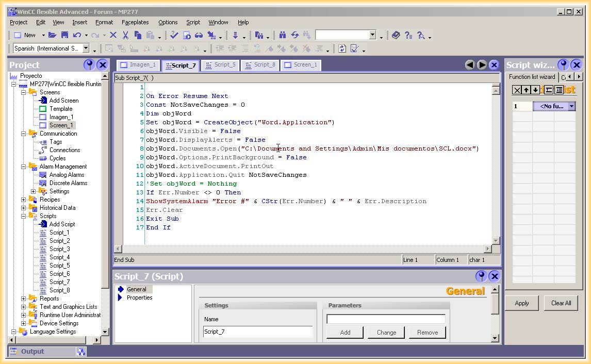Click the Apply button
The image size is (591, 364).
click(522, 303)
